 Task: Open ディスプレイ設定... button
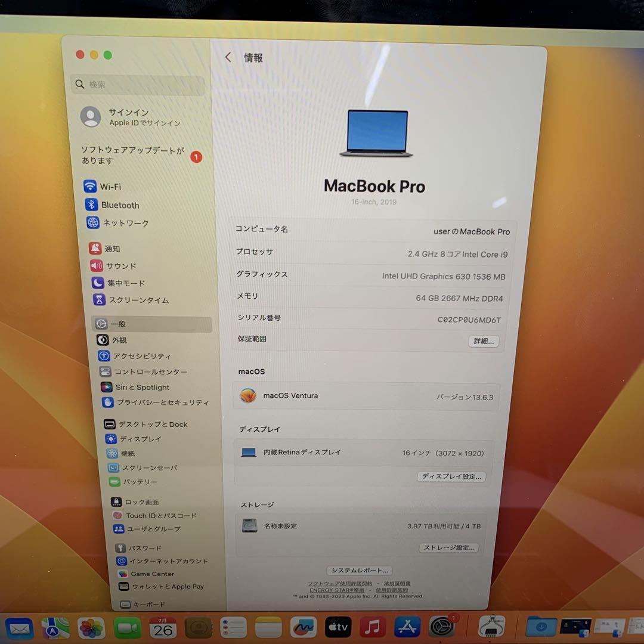click(x=451, y=476)
